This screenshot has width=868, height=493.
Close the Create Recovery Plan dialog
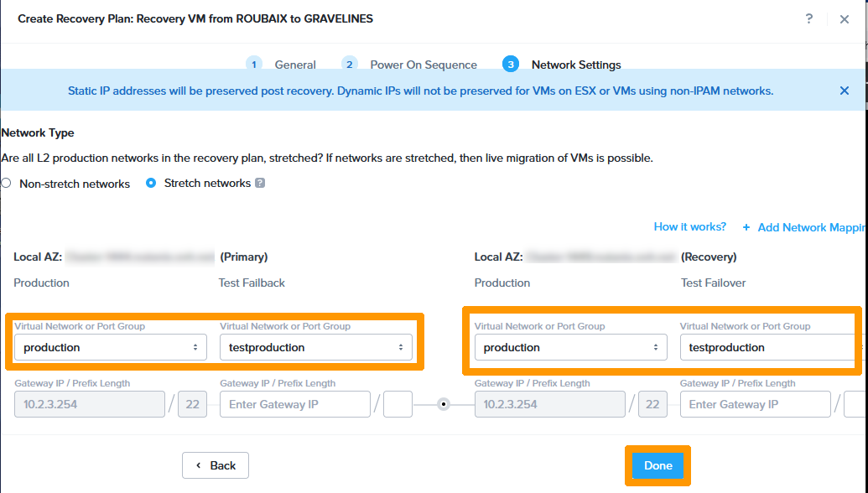point(845,18)
